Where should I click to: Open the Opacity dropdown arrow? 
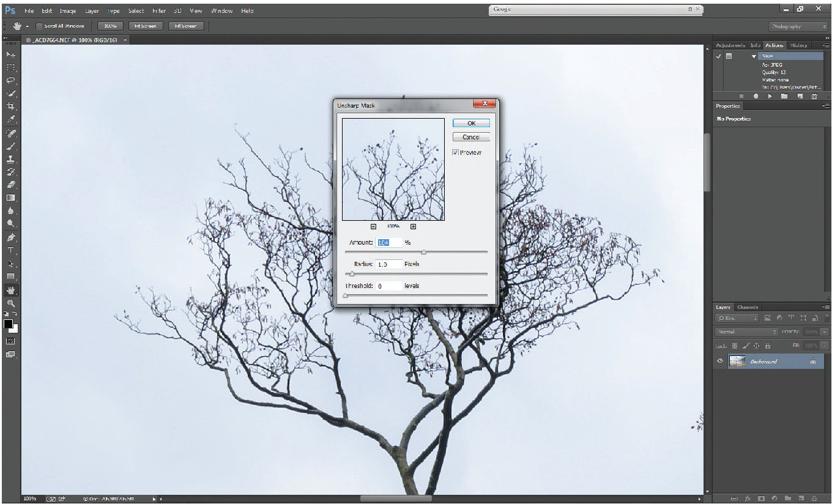pyautogui.click(x=825, y=332)
